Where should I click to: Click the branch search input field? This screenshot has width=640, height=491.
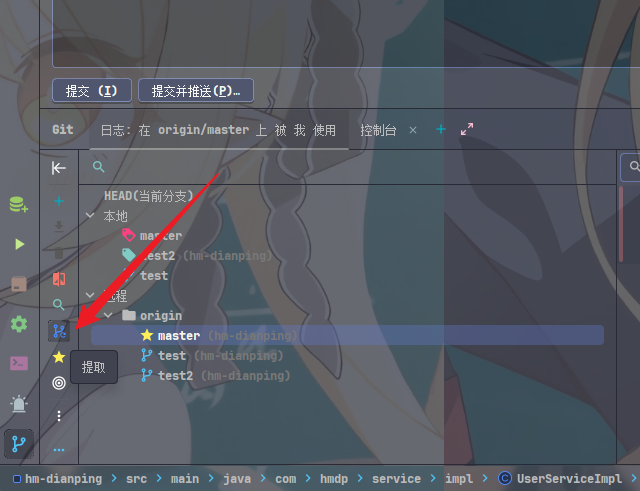[347, 167]
